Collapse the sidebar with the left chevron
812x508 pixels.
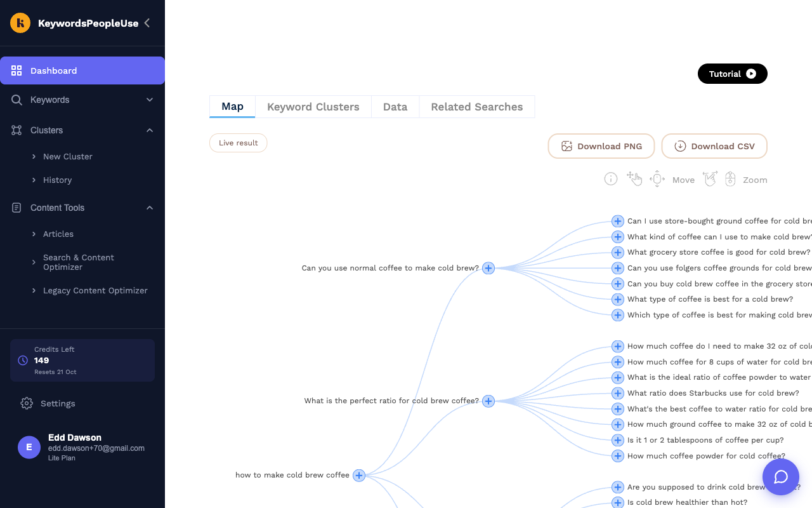(x=147, y=23)
